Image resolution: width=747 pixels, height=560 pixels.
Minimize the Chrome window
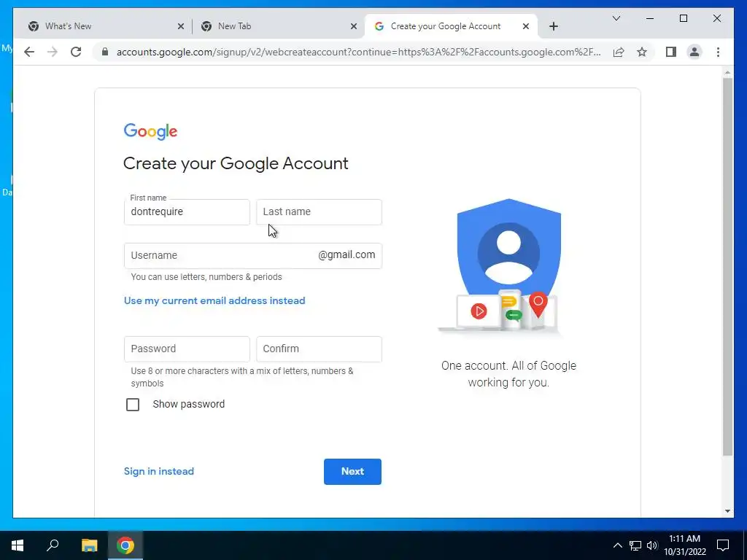coord(650,18)
